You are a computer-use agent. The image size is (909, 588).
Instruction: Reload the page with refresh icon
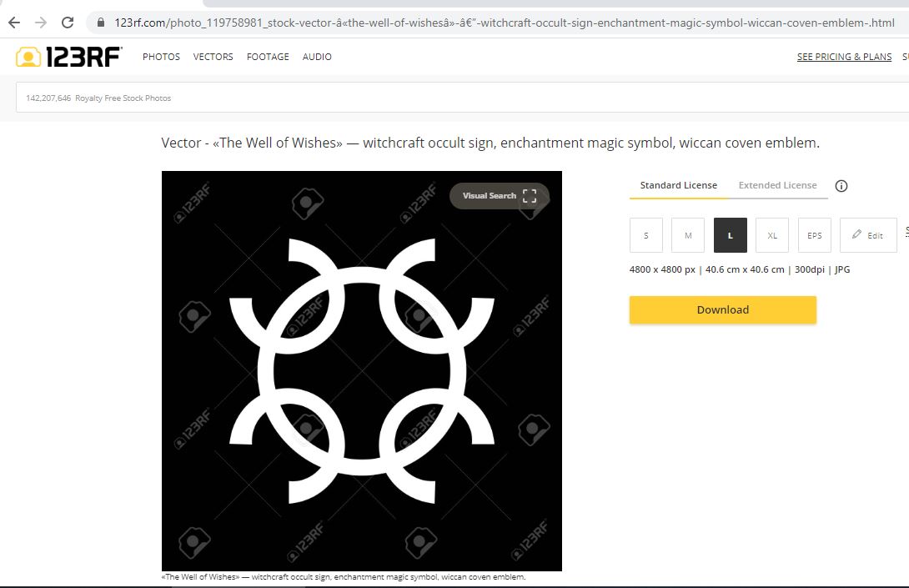point(68,23)
